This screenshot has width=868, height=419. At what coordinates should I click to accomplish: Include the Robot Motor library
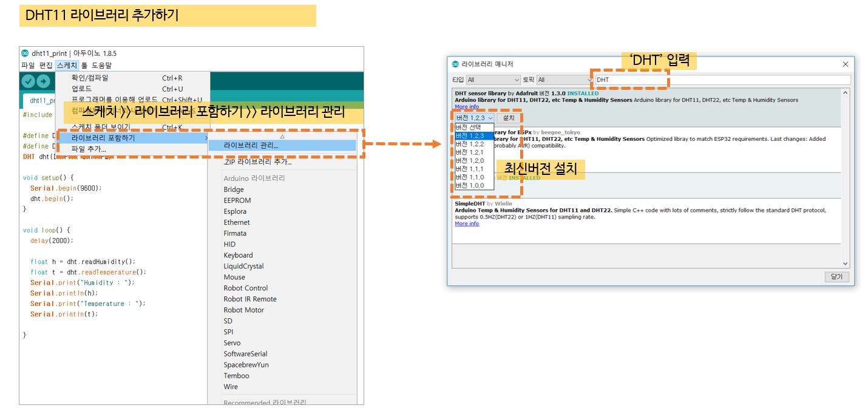click(x=243, y=310)
